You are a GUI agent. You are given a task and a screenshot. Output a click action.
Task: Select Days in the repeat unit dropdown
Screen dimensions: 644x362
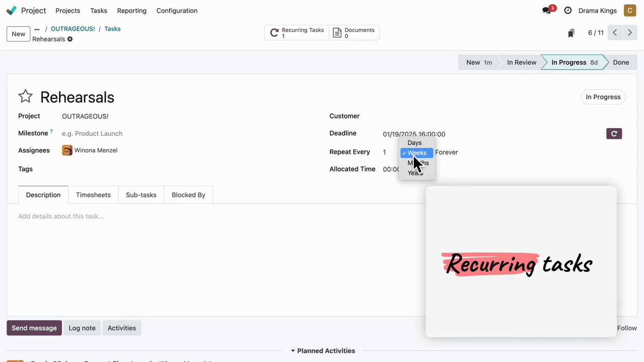coord(415,143)
